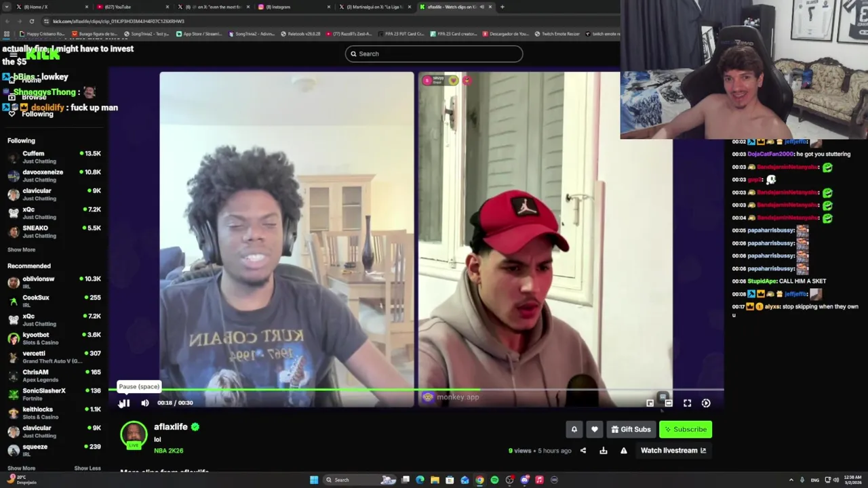
Task: Open Spotify from taskbar
Action: (x=494, y=480)
